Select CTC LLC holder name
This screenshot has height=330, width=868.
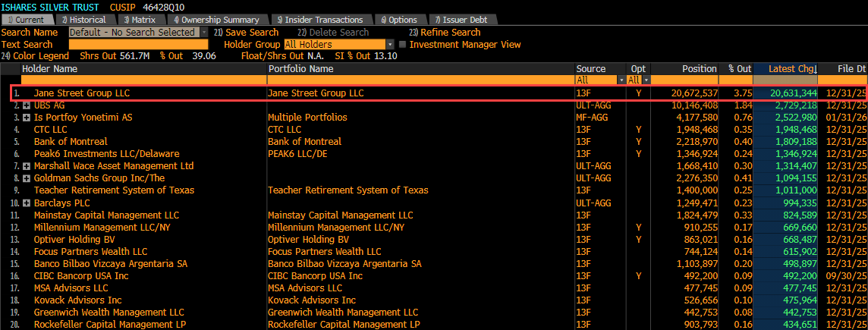pos(50,130)
